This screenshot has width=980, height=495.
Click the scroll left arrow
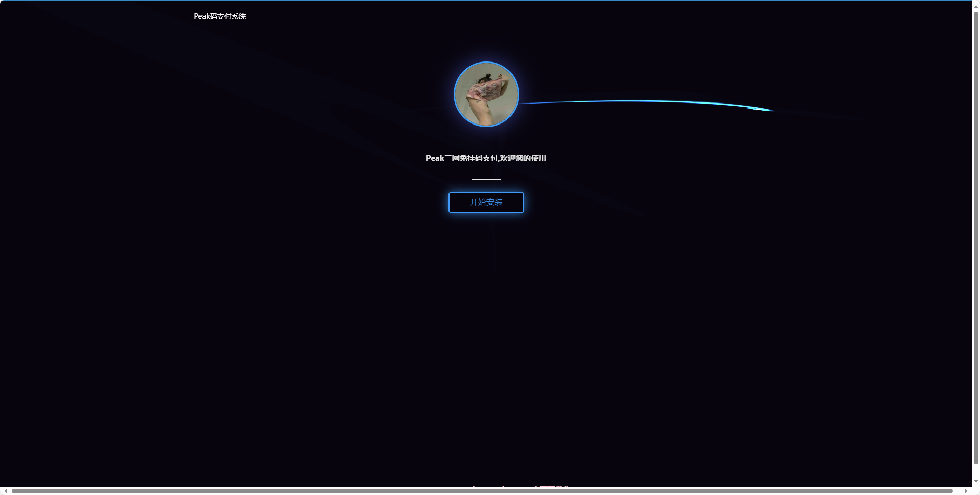[5, 491]
